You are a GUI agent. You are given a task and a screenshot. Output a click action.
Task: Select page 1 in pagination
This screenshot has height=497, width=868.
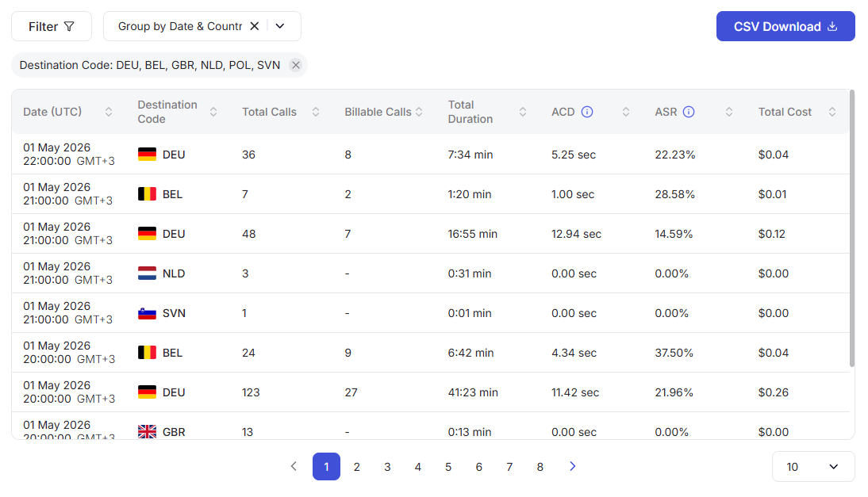327,467
